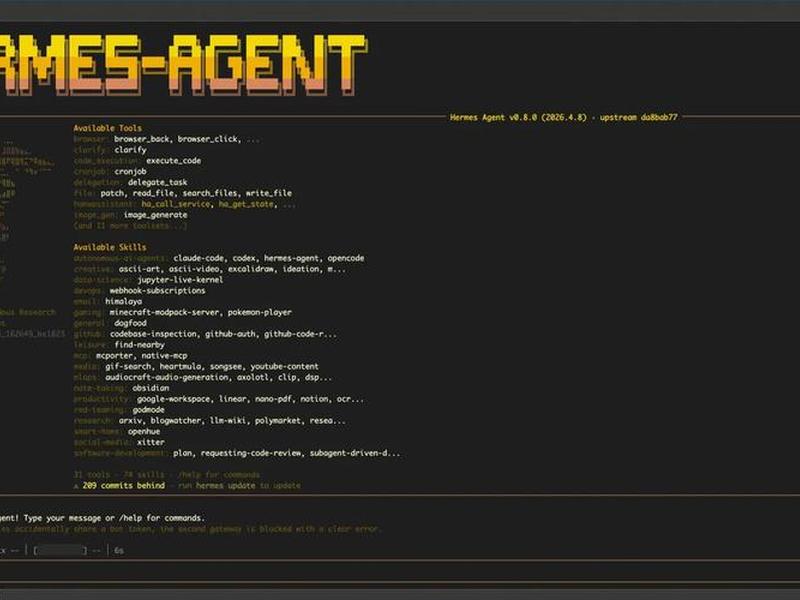Click the 'github-auth' skill
Image resolution: width=800 pixels, height=600 pixels.
click(x=228, y=334)
